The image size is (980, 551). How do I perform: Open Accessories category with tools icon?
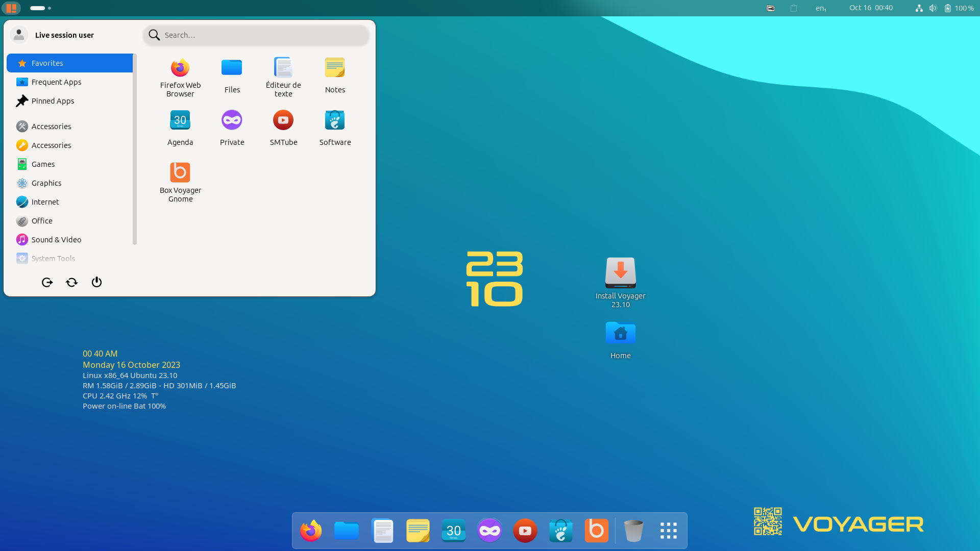69,127
